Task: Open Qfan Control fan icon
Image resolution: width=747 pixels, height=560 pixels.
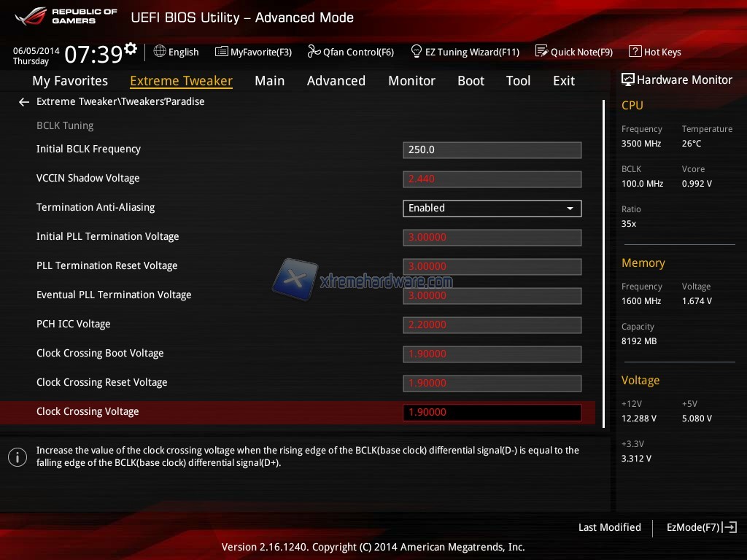Action: tap(314, 52)
